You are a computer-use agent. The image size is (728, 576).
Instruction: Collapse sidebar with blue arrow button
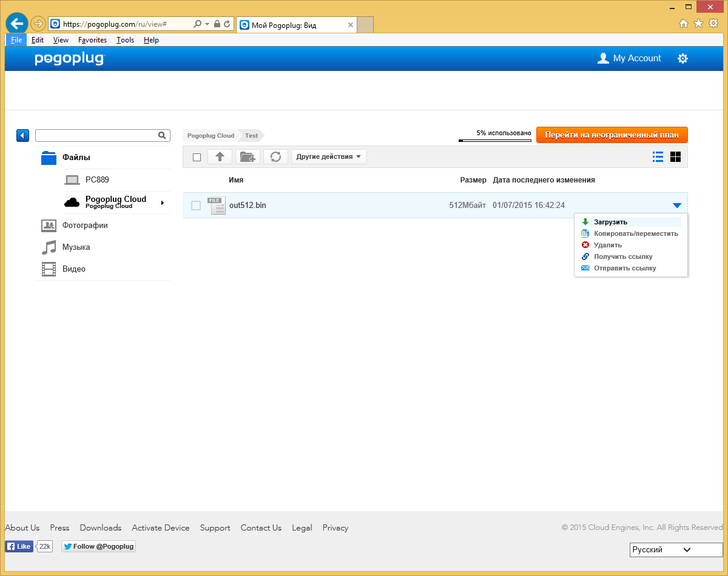(x=22, y=135)
